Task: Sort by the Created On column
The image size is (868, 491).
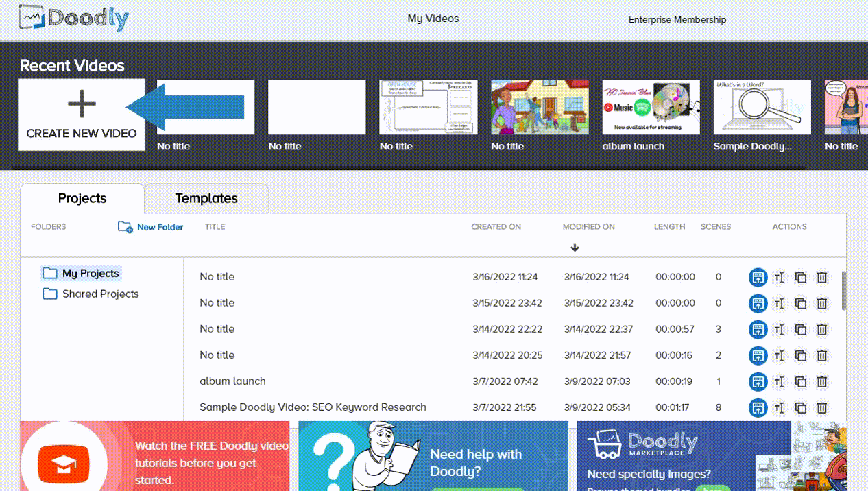Action: coord(496,227)
